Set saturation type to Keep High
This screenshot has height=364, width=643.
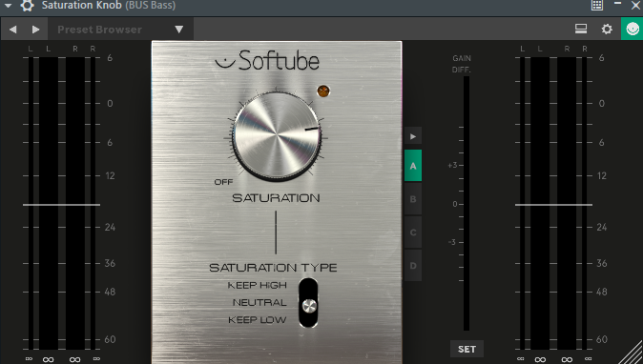258,285
